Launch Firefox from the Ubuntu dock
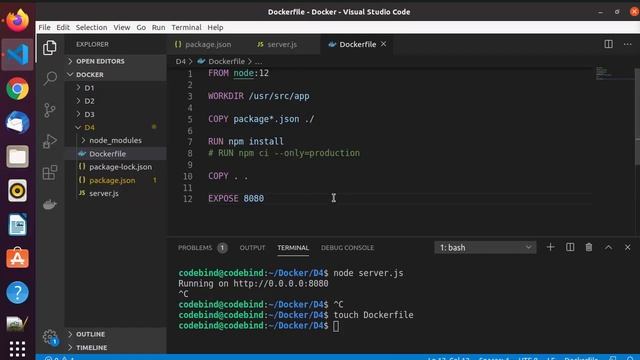Screen dimensions: 640x360 click(x=17, y=20)
